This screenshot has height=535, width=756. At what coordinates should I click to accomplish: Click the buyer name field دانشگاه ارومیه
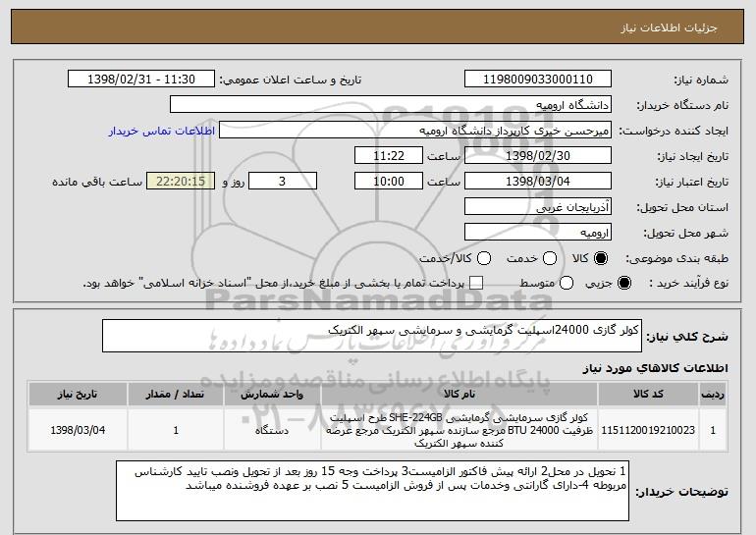tap(391, 105)
